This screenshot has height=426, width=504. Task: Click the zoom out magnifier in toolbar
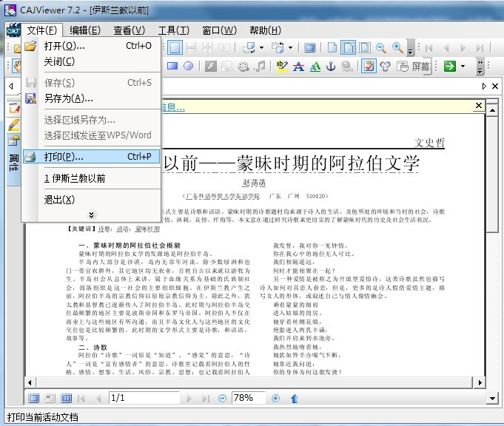tap(381, 48)
